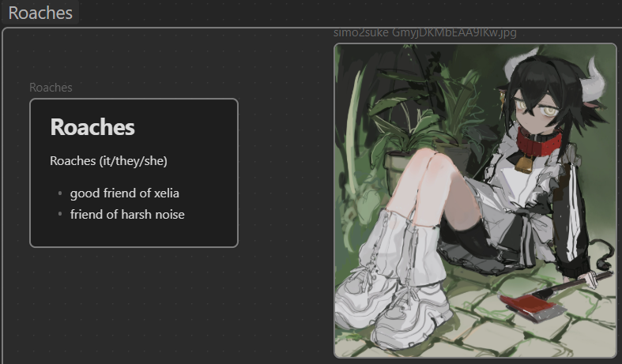Click bullet dot before friend of harsh noise
Screen dimensions: 622x364
pos(60,214)
